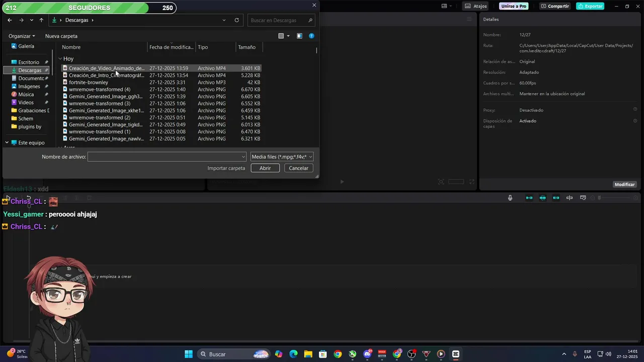Click CapCut icon in taskbar
The width and height of the screenshot is (644, 362).
coord(456,354)
